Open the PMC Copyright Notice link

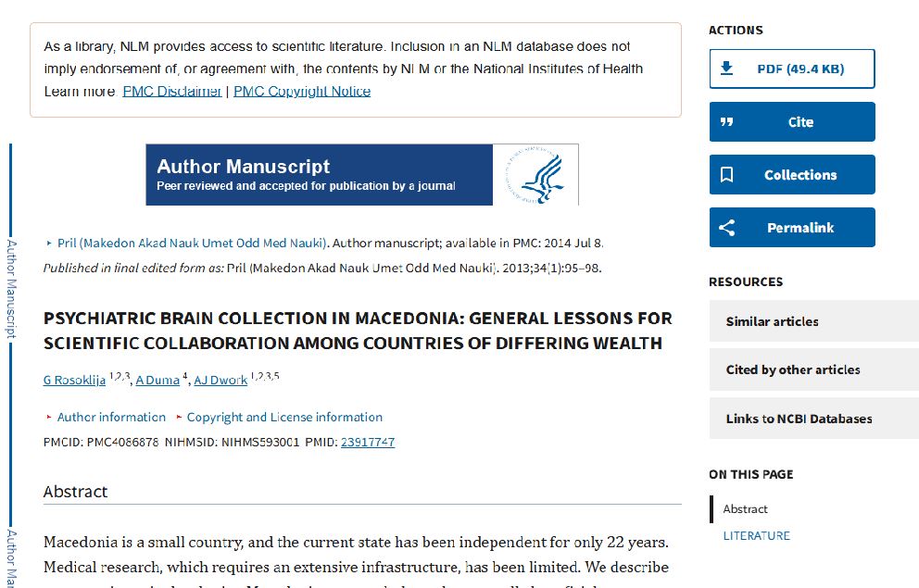click(302, 92)
